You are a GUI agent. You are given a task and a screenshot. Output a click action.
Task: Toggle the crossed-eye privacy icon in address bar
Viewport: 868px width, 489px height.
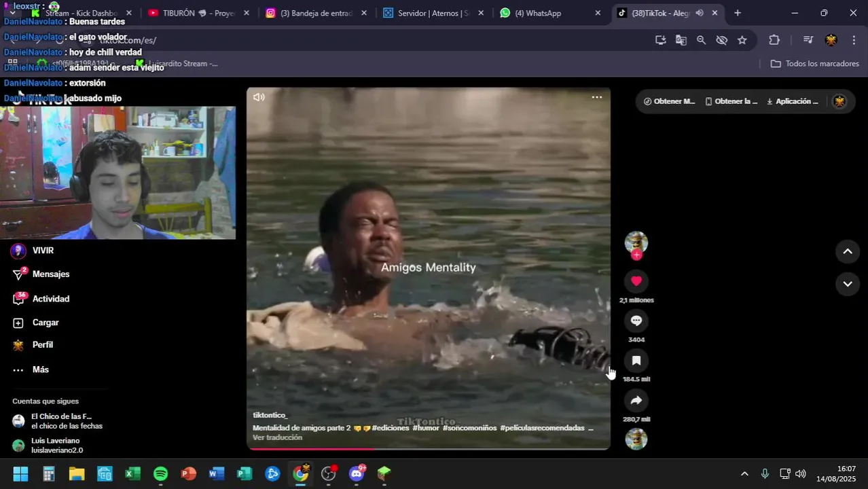(721, 40)
